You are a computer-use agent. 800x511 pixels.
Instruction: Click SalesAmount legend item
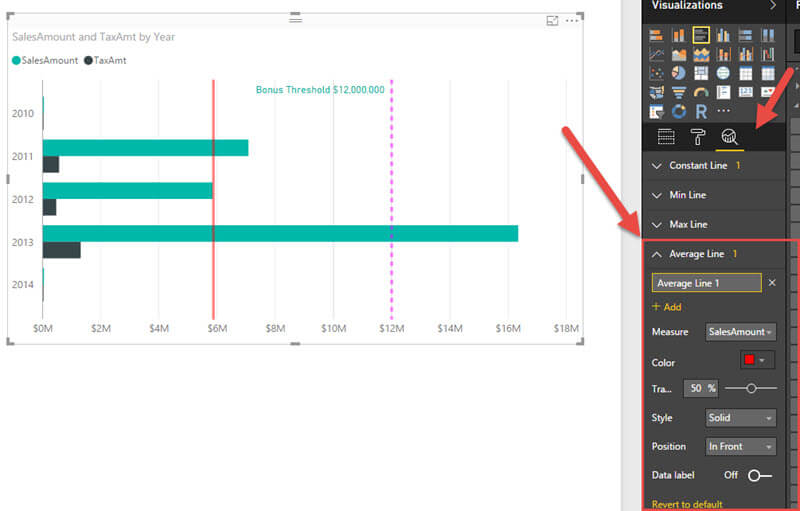pos(45,61)
